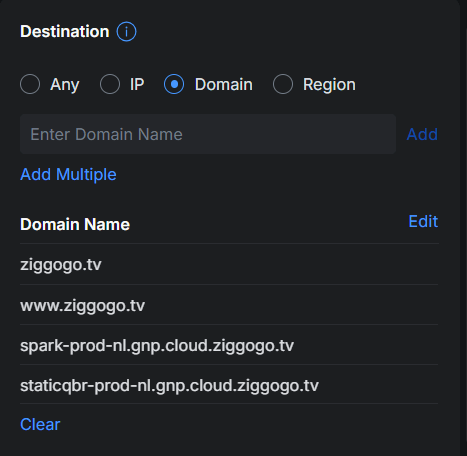Screen dimensions: 467x456
Task: Choose the Domain radio button
Action: click(x=174, y=84)
